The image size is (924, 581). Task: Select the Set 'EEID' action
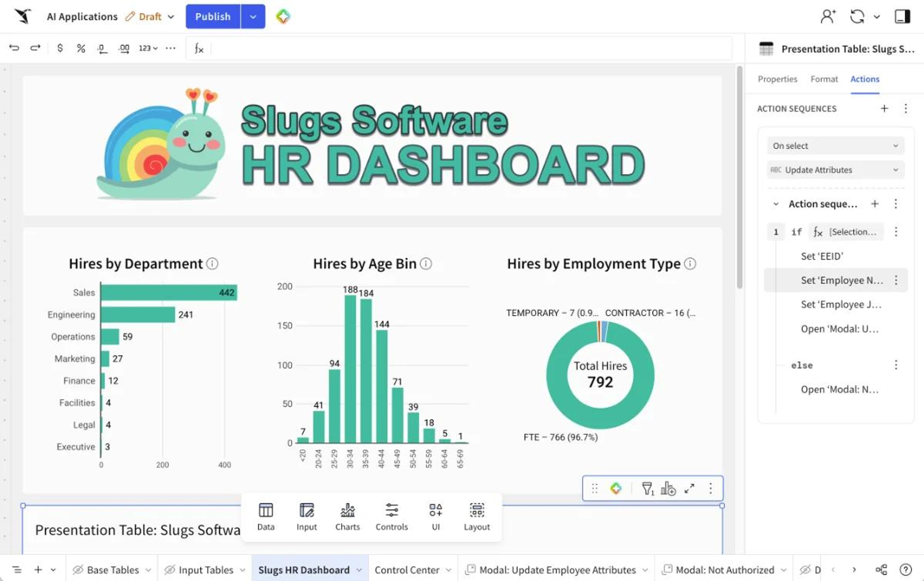pos(822,256)
